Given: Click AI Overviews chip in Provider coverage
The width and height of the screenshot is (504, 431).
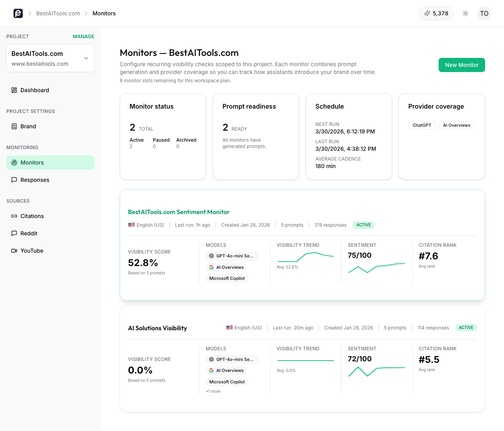Looking at the screenshot, I should pos(457,125).
